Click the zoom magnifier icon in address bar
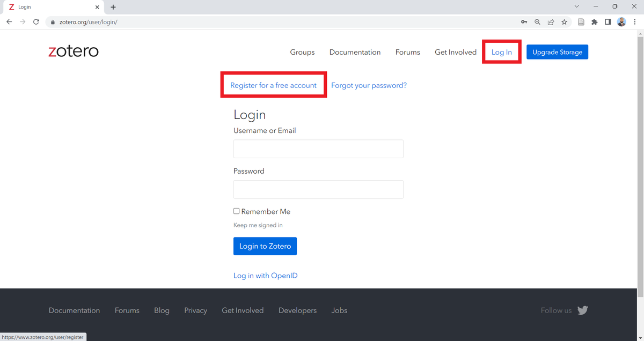Image resolution: width=644 pixels, height=341 pixels. point(537,22)
